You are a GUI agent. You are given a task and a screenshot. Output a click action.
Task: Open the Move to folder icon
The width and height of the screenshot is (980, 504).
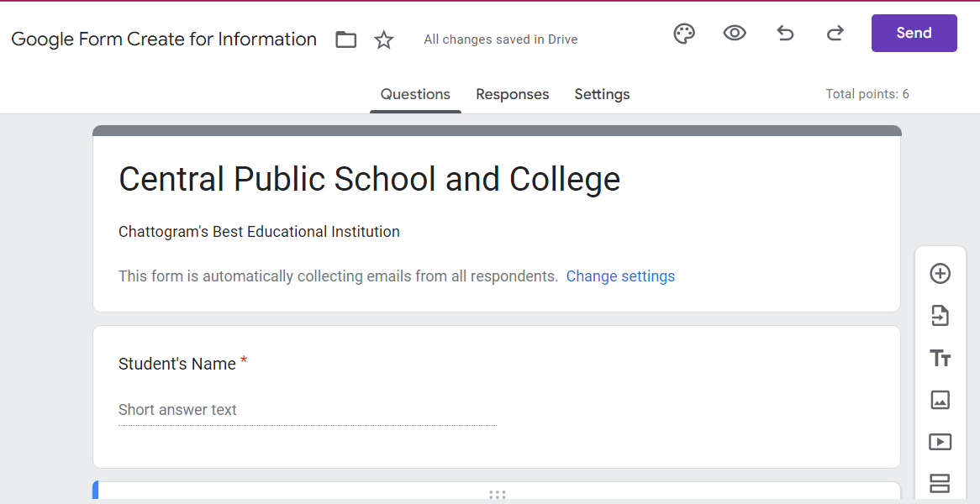click(345, 39)
